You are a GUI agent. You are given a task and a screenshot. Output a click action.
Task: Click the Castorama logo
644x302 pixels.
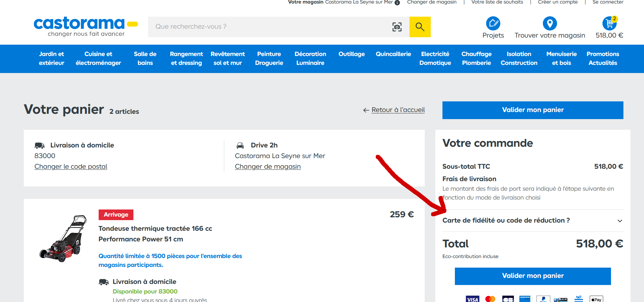tap(86, 26)
